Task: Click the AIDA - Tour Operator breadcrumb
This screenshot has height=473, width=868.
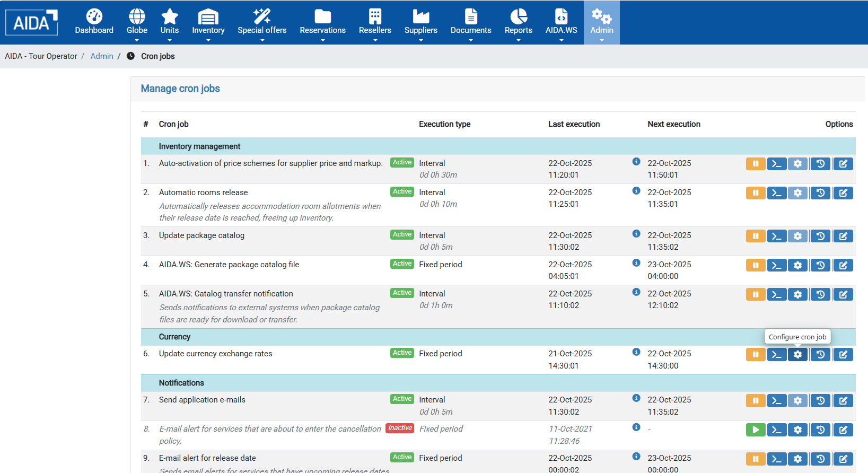Action: [41, 56]
